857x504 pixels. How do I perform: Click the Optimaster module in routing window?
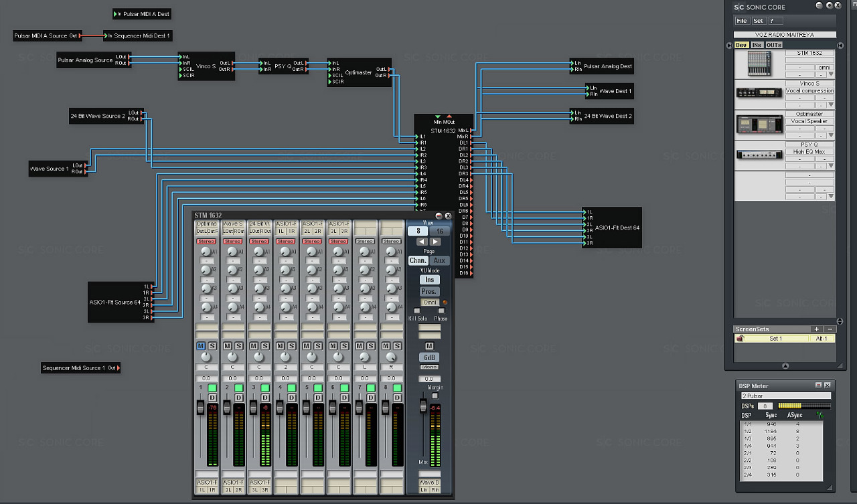click(359, 72)
